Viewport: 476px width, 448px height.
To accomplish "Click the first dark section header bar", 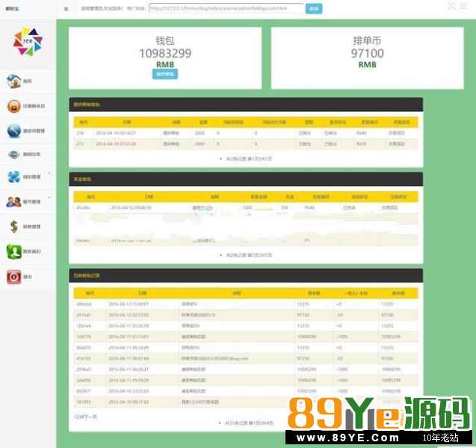I will pos(246,105).
